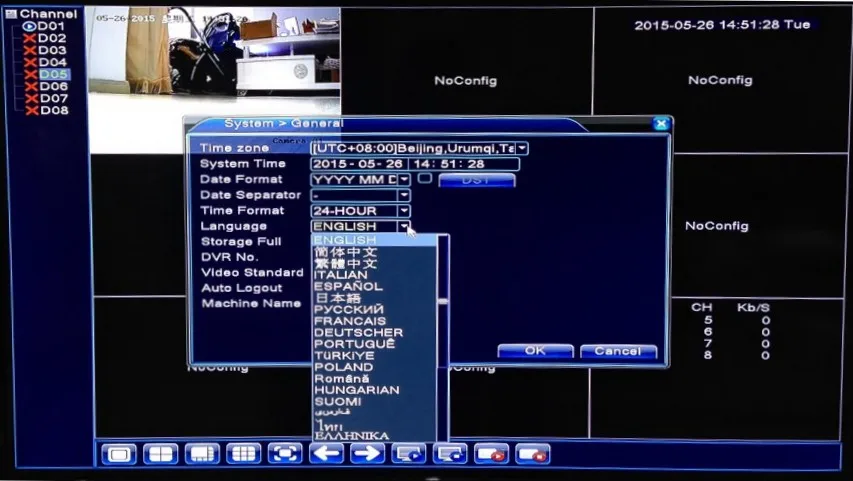Click the Channel tree header icon
853x481 pixels.
click(x=11, y=14)
